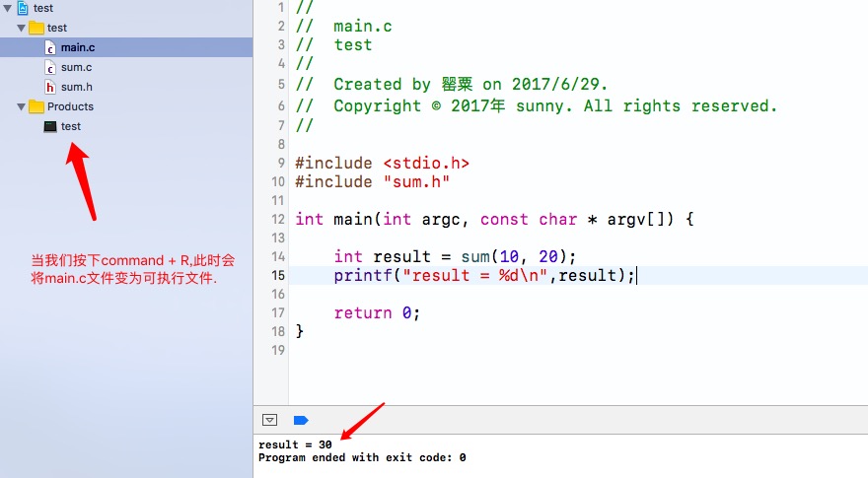The height and width of the screenshot is (478, 868).
Task: Select the Products group row
Action: 126,106
